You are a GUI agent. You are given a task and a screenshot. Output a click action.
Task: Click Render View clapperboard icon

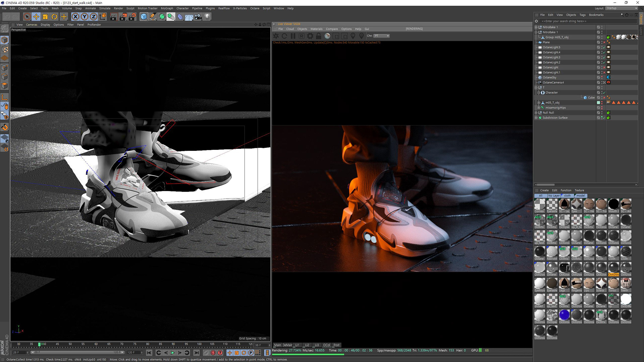click(x=113, y=16)
